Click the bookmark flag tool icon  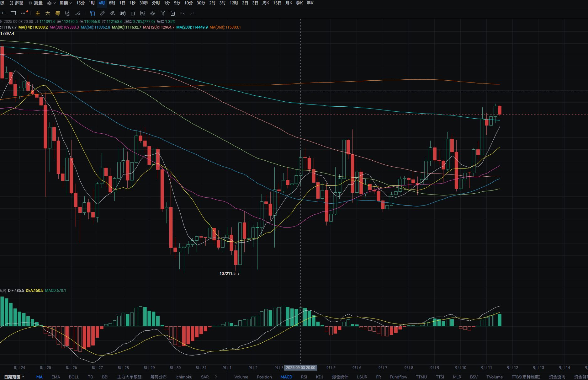pos(92,13)
